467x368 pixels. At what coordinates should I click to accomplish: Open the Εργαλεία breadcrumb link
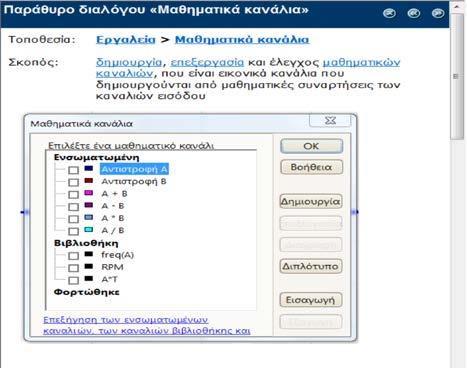[126, 40]
